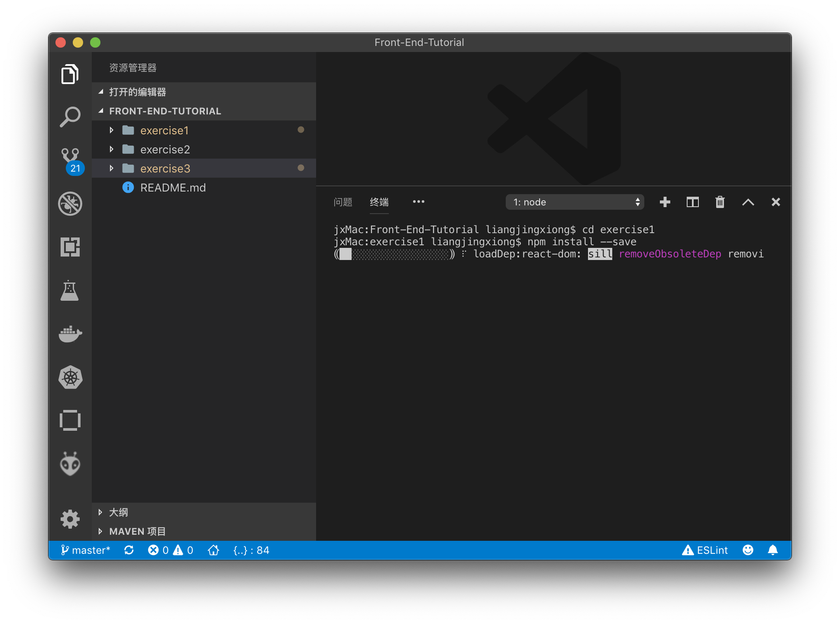840x624 pixels.
Task: Select the 终端 terminal tab
Action: [x=379, y=202]
